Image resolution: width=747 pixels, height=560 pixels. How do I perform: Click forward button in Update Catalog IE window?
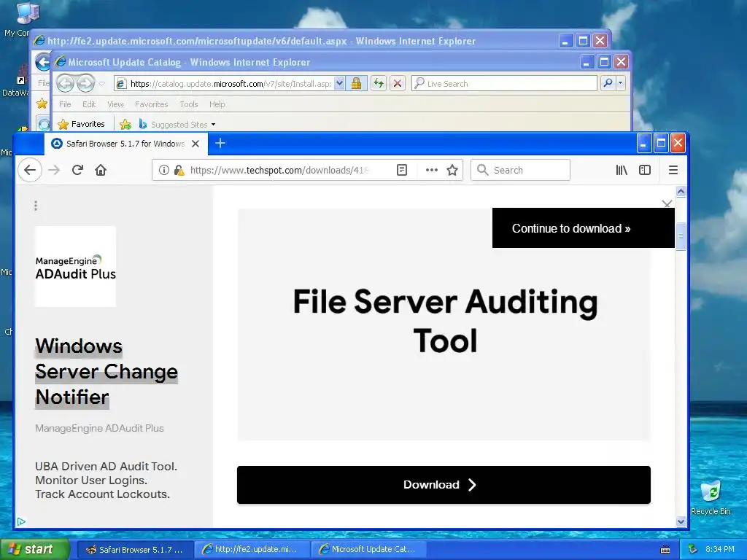86,83
